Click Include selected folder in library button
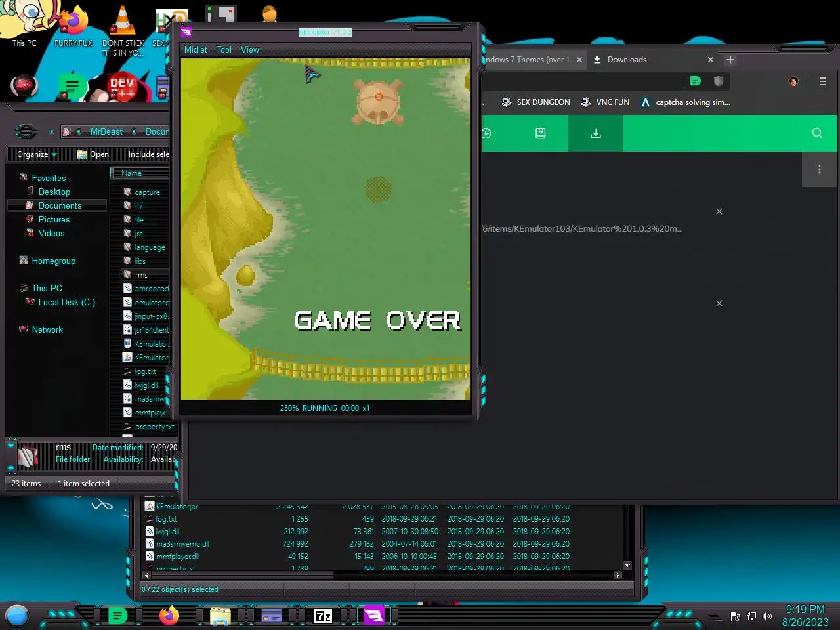Viewport: 840px width, 630px height. pyautogui.click(x=148, y=154)
